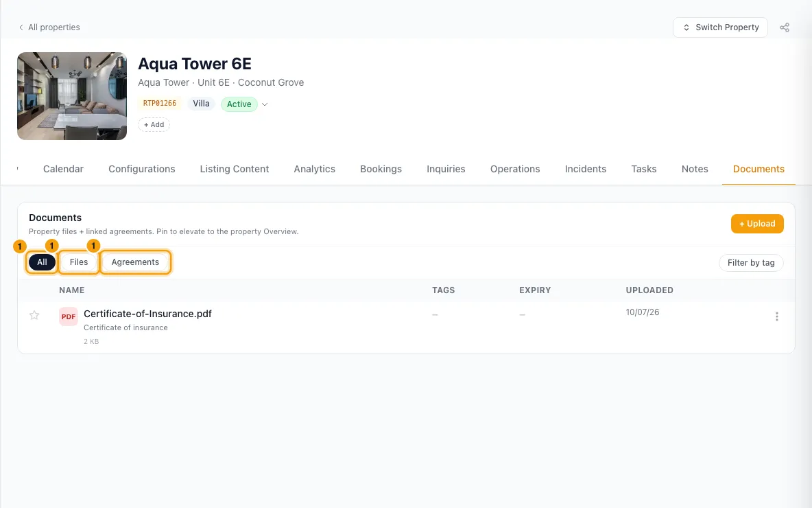View the Analytics tab
The image size is (812, 508).
pyautogui.click(x=314, y=169)
